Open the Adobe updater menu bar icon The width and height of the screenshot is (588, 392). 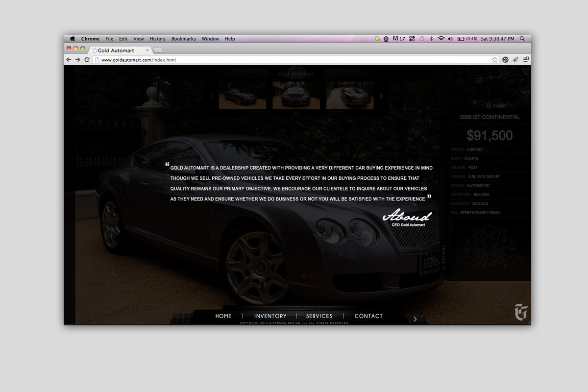[398, 39]
